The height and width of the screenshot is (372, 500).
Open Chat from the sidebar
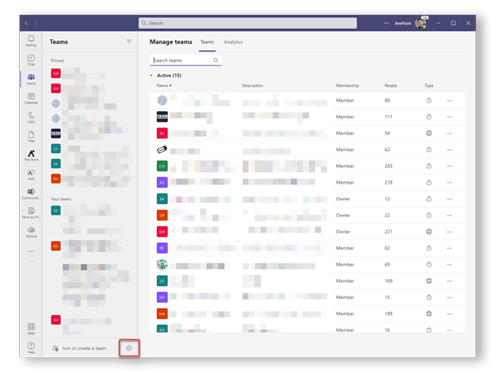tap(31, 60)
